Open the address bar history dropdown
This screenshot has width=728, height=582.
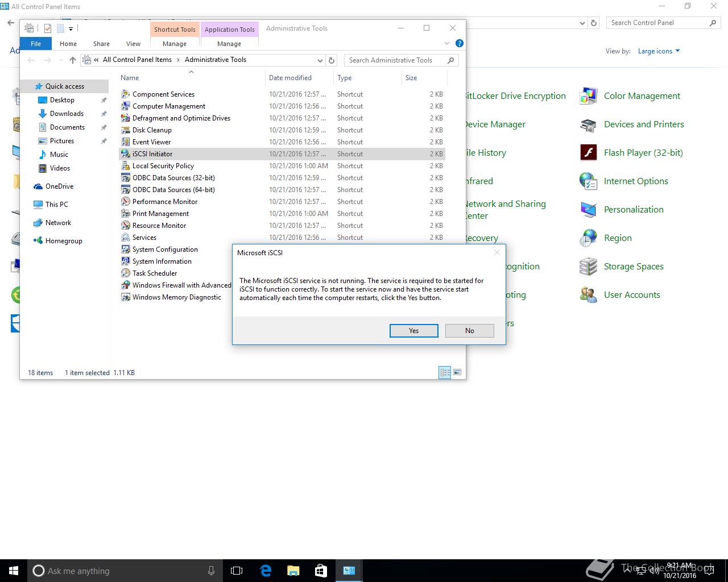point(320,60)
